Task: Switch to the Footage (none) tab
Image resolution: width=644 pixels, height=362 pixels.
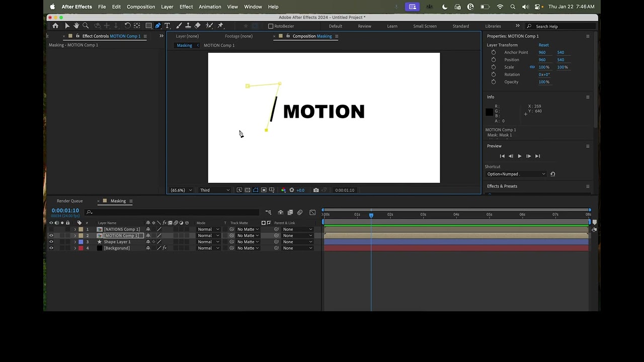Action: click(x=238, y=36)
